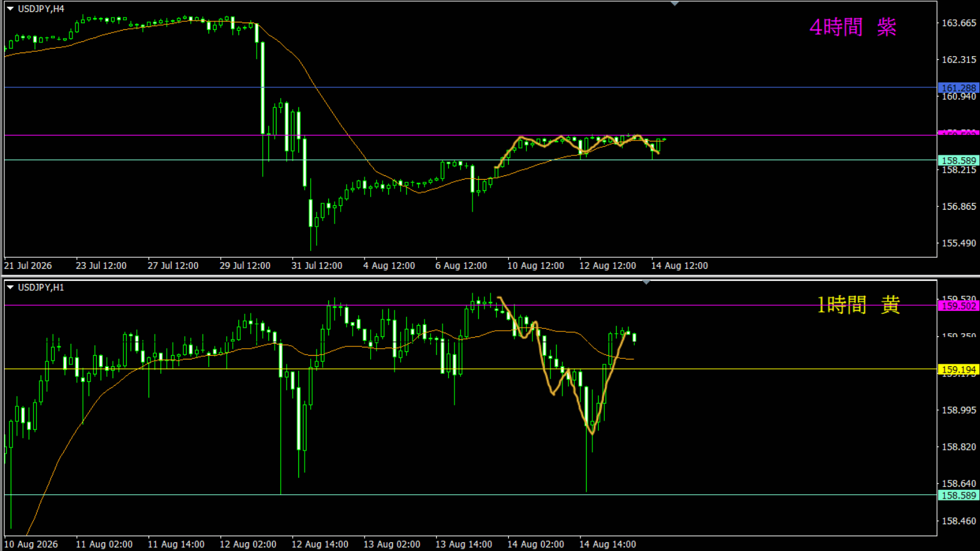Click the 163.665 price scale value
This screenshot has width=980, height=551.
(959, 23)
